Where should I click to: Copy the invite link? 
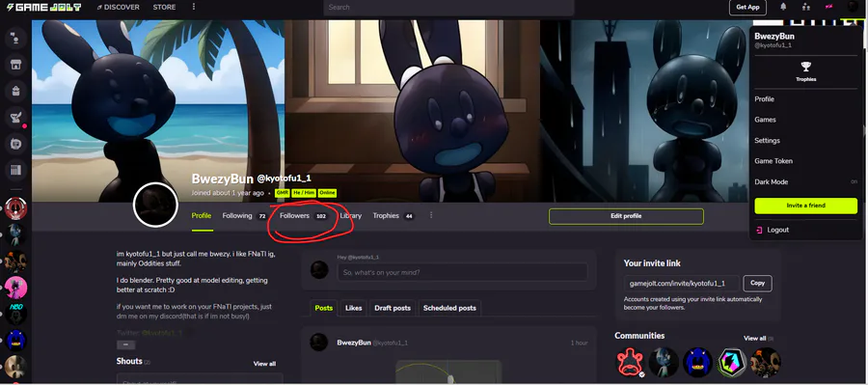[757, 283]
